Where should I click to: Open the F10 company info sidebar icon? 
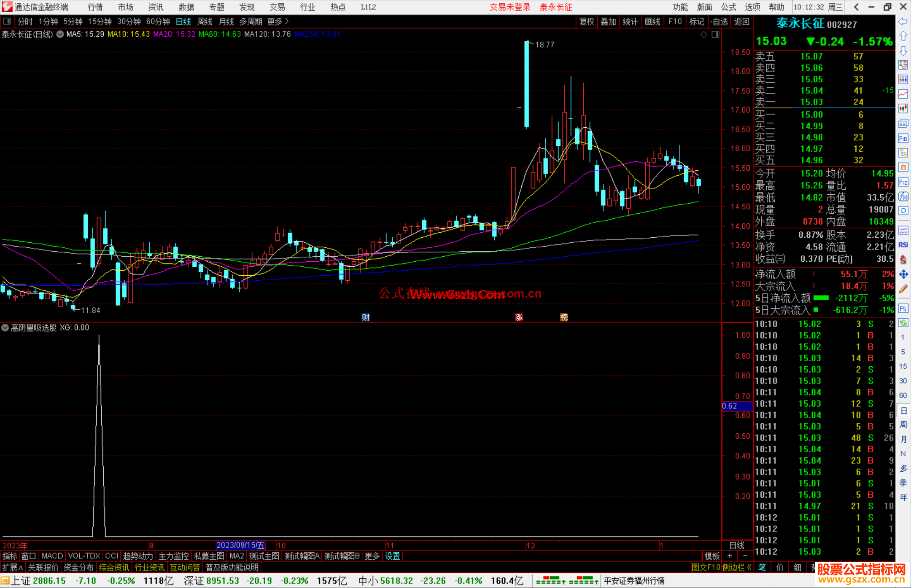coord(903,138)
